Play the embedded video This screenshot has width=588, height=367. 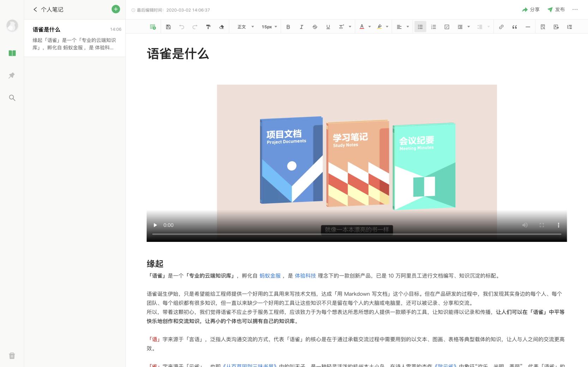click(x=155, y=225)
